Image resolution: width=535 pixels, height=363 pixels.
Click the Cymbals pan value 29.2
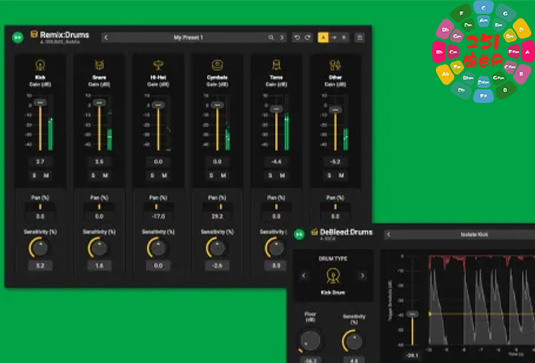(x=217, y=216)
